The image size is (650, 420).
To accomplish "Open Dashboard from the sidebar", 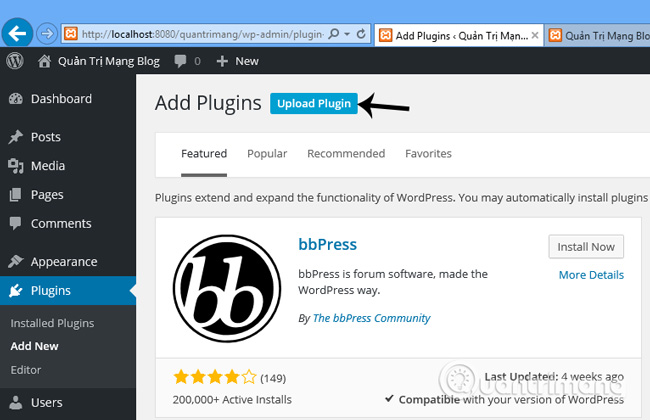I will pyautogui.click(x=61, y=99).
